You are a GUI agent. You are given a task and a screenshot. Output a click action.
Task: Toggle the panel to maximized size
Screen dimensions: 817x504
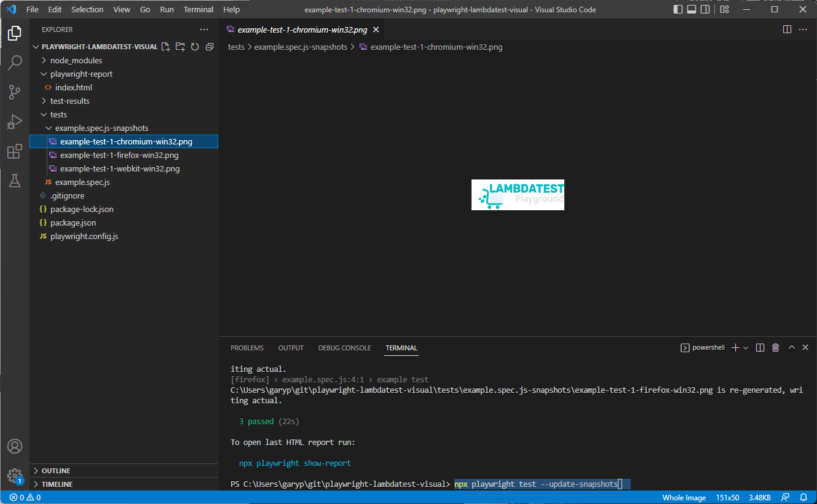point(791,347)
